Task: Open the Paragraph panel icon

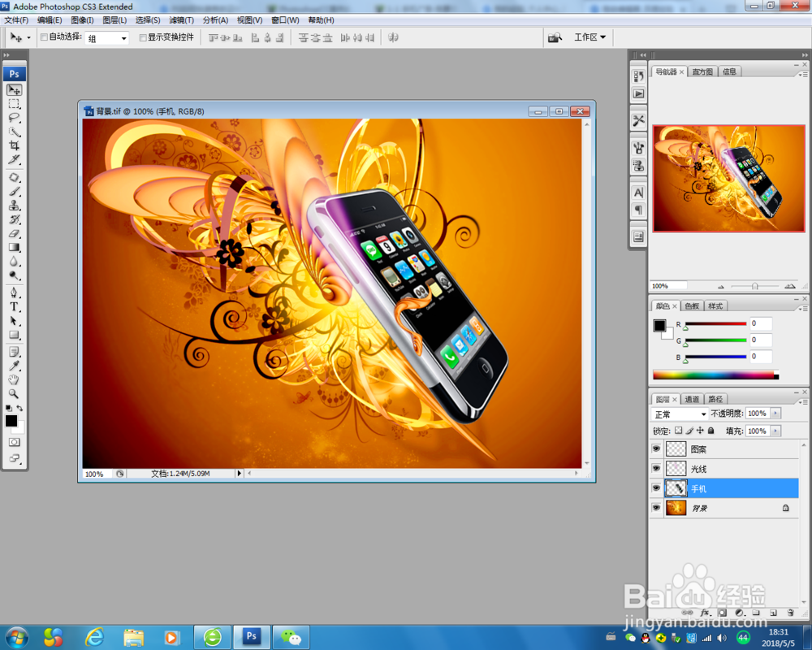Action: (x=638, y=210)
